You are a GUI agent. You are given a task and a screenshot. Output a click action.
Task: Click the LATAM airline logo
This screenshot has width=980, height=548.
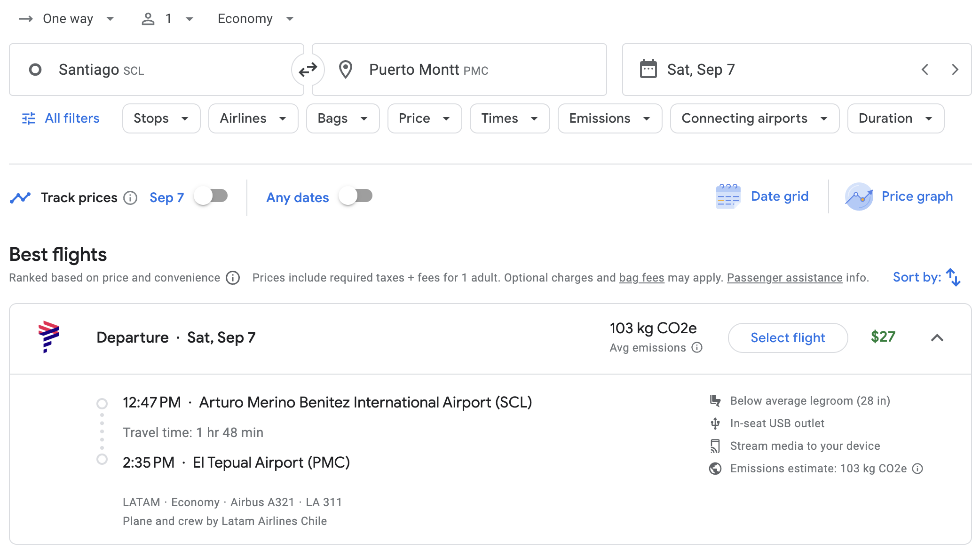[x=49, y=337]
